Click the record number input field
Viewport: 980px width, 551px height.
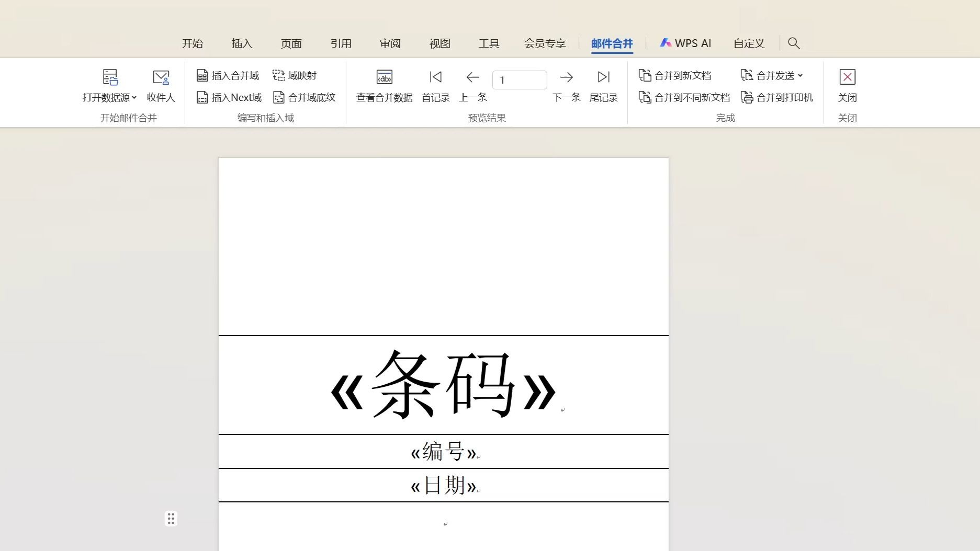pyautogui.click(x=519, y=79)
